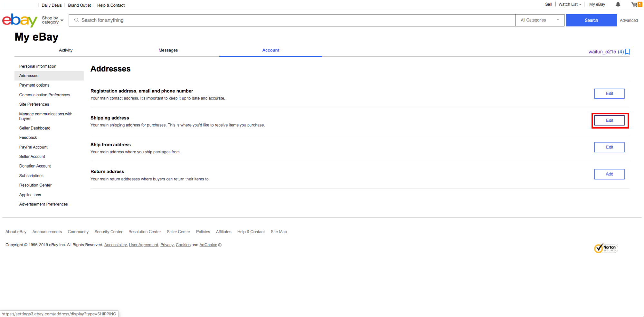Screen dimensions: 644x317
Task: Open Site Preferences in the sidebar
Action: click(x=34, y=104)
